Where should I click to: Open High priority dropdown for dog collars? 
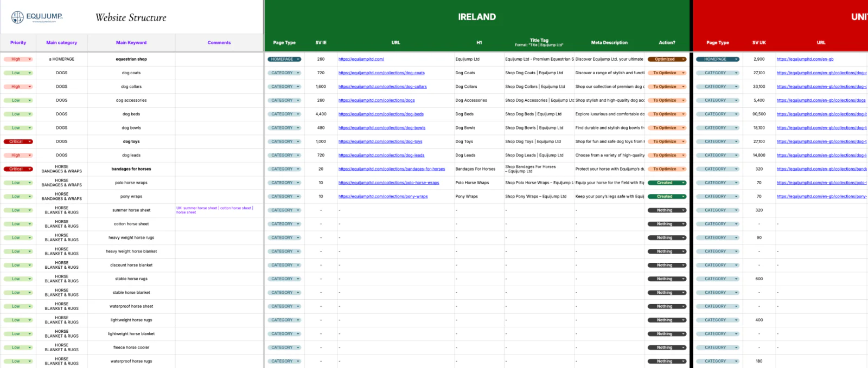coord(18,87)
